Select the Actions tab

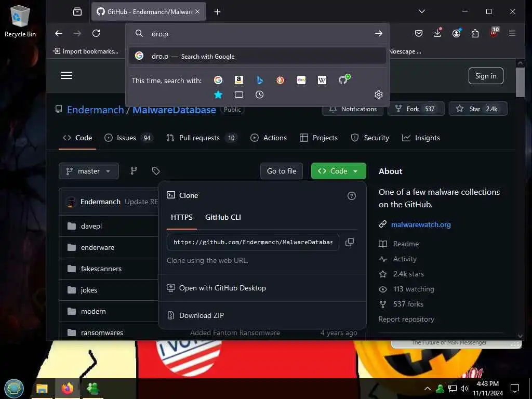point(269,138)
